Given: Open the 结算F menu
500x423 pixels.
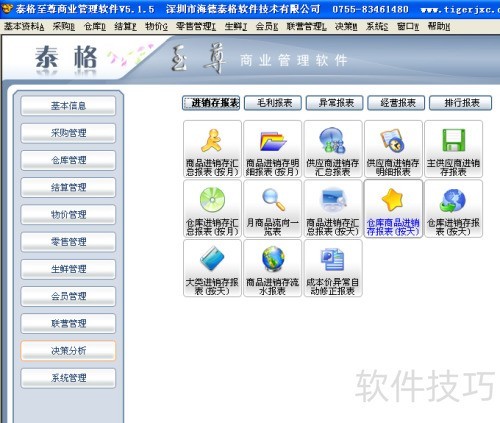Looking at the screenshot, I should tap(125, 27).
